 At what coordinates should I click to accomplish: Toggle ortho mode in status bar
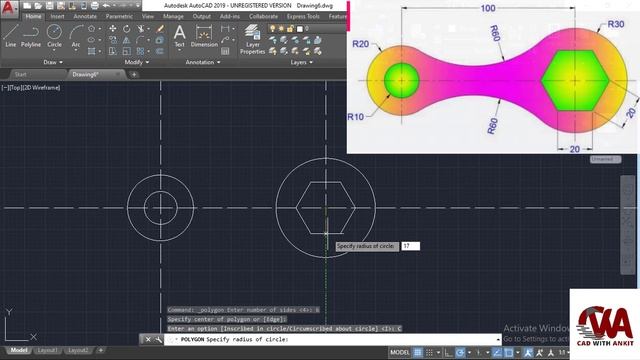(448, 352)
